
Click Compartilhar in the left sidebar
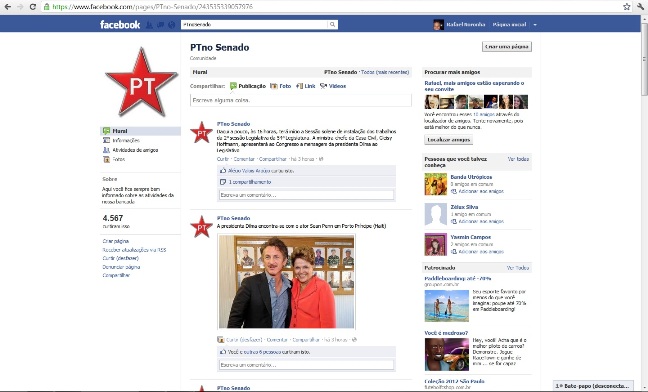116,275
